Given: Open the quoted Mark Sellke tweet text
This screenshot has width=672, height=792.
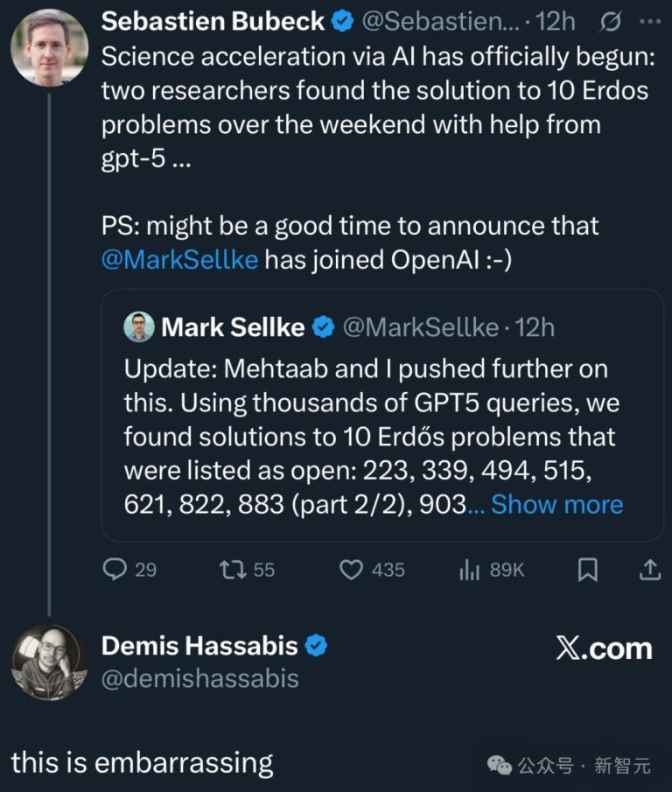Looking at the screenshot, I should pos(367,420).
